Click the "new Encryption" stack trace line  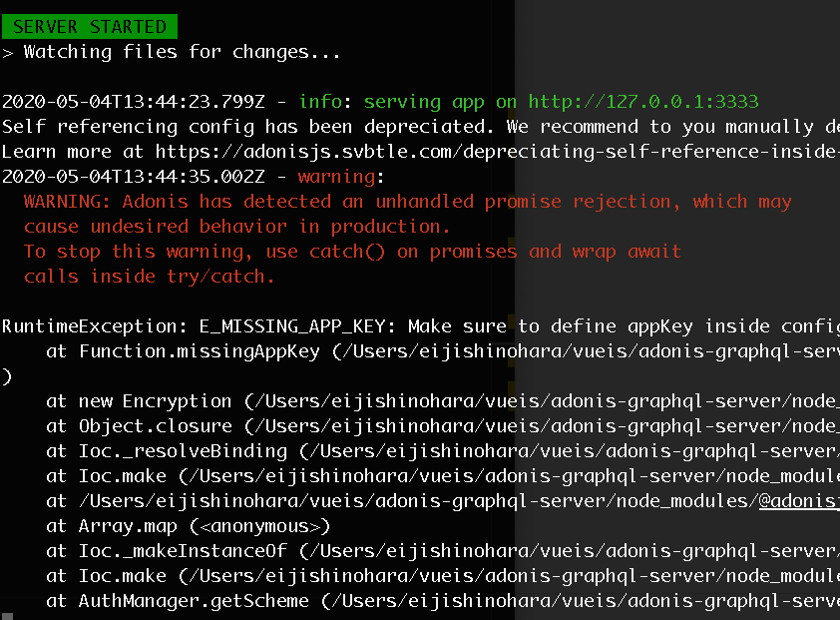[443, 401]
